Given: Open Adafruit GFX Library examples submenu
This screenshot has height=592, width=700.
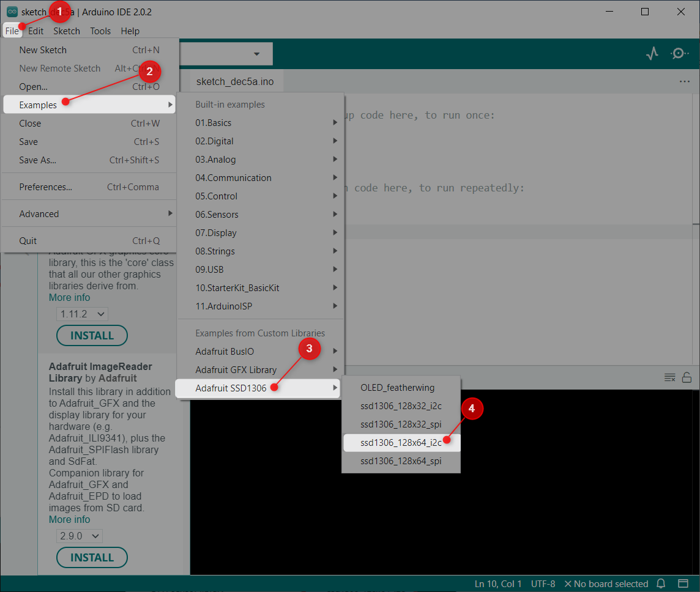Looking at the screenshot, I should coord(261,369).
